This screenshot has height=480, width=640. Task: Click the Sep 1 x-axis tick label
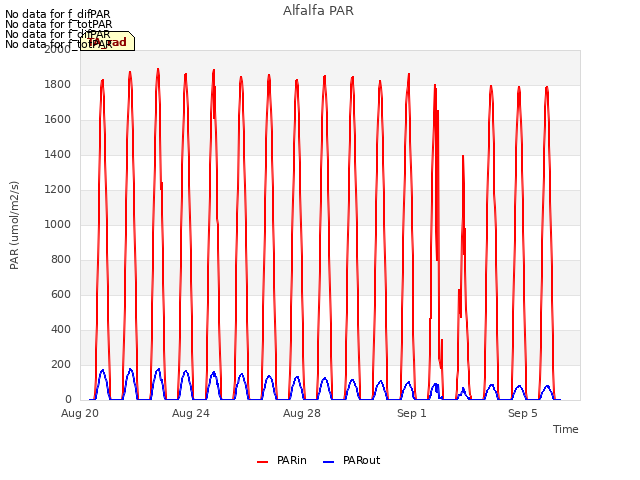pos(412,413)
